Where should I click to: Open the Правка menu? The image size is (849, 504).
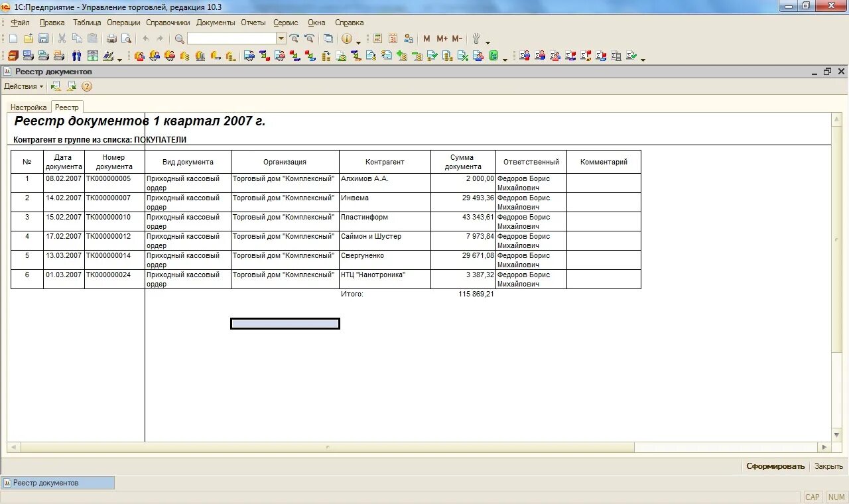point(52,23)
